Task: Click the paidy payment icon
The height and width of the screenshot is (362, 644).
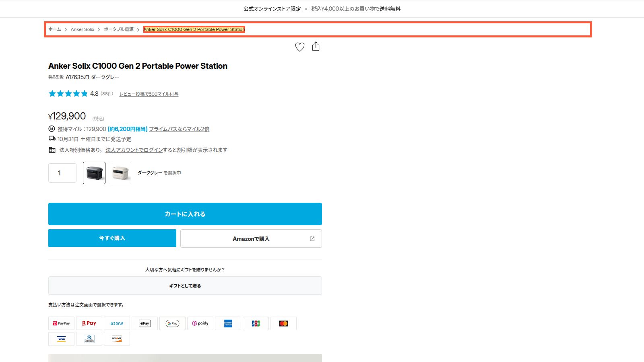Action: pos(200,323)
